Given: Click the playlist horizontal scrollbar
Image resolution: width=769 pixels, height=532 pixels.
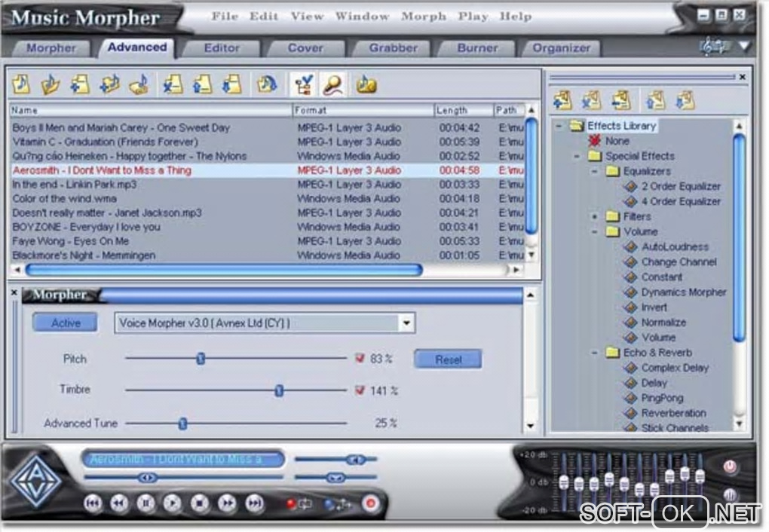Looking at the screenshot, I should [x=224, y=270].
